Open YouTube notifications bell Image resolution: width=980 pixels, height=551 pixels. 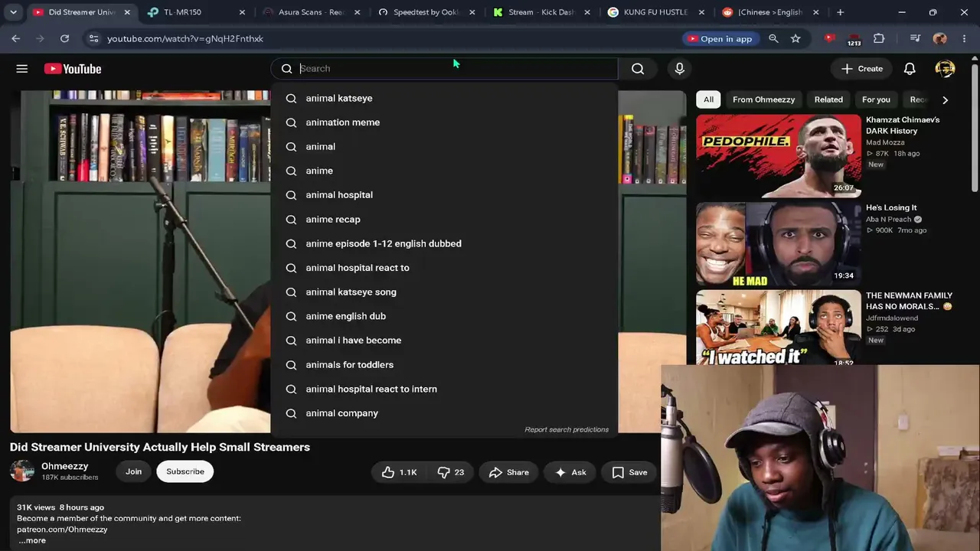pos(910,69)
